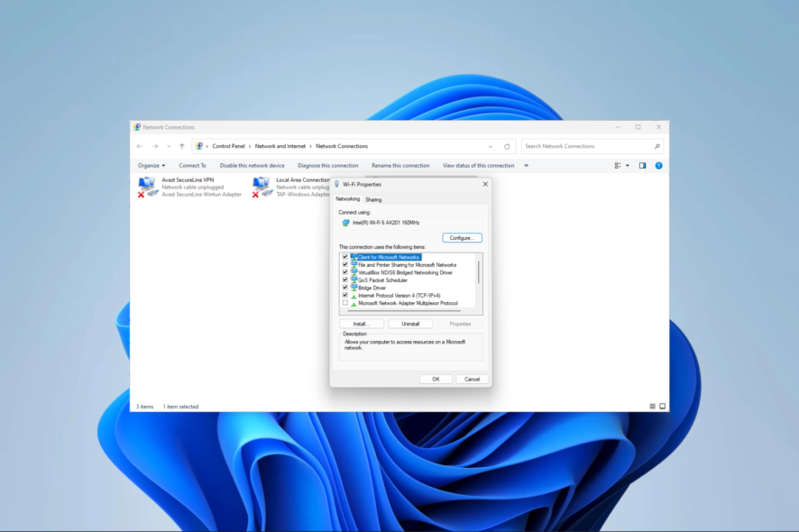Click the Configure... button
Viewport: 799px width, 532px height.
point(463,238)
